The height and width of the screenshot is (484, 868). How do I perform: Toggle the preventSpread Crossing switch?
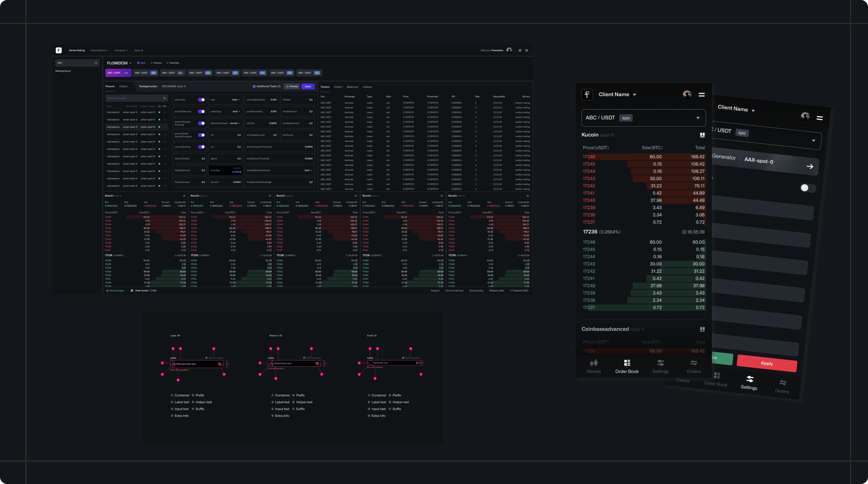(202, 123)
